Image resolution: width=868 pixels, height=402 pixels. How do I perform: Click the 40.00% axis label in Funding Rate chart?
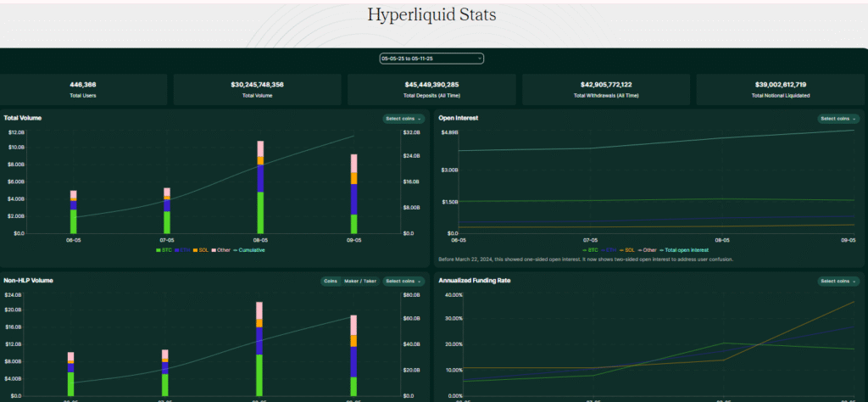pyautogui.click(x=453, y=294)
